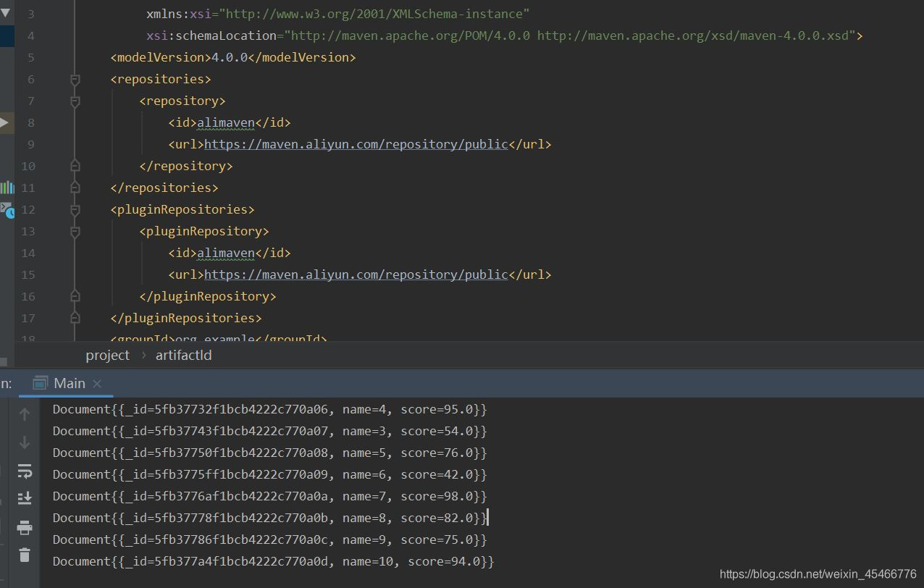
Task: Collapse the repository block at line 7
Action: (x=75, y=101)
